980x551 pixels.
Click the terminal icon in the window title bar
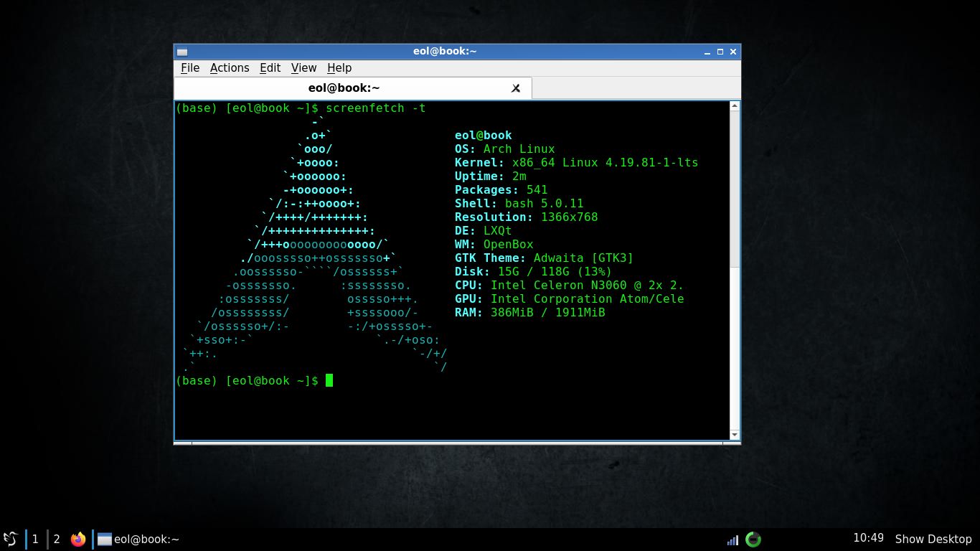point(182,51)
